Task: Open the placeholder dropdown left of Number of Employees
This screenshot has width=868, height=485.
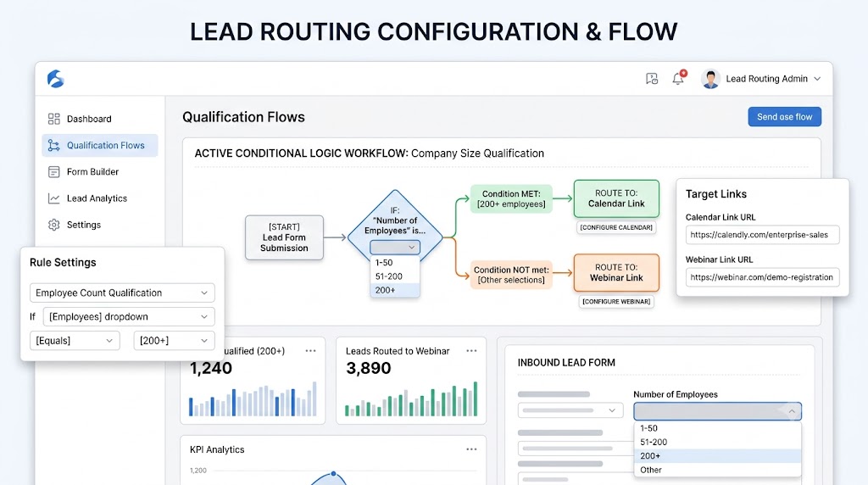Action: pyautogui.click(x=570, y=410)
